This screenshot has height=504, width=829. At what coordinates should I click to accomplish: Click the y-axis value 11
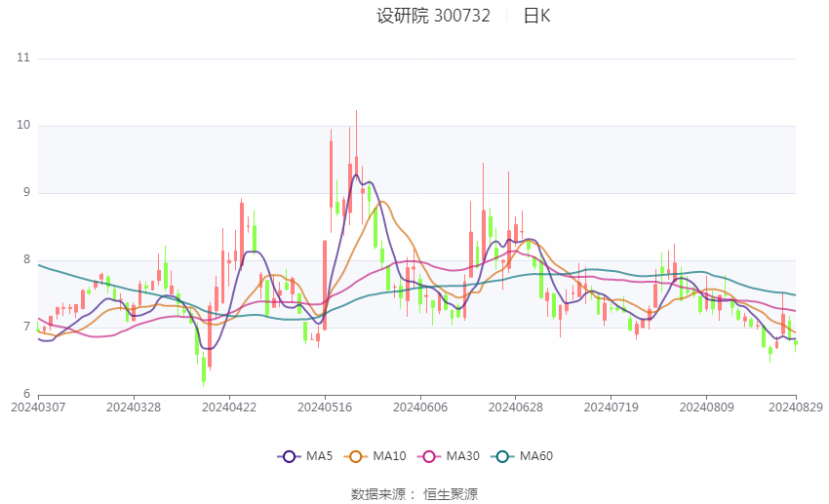[x=23, y=58]
